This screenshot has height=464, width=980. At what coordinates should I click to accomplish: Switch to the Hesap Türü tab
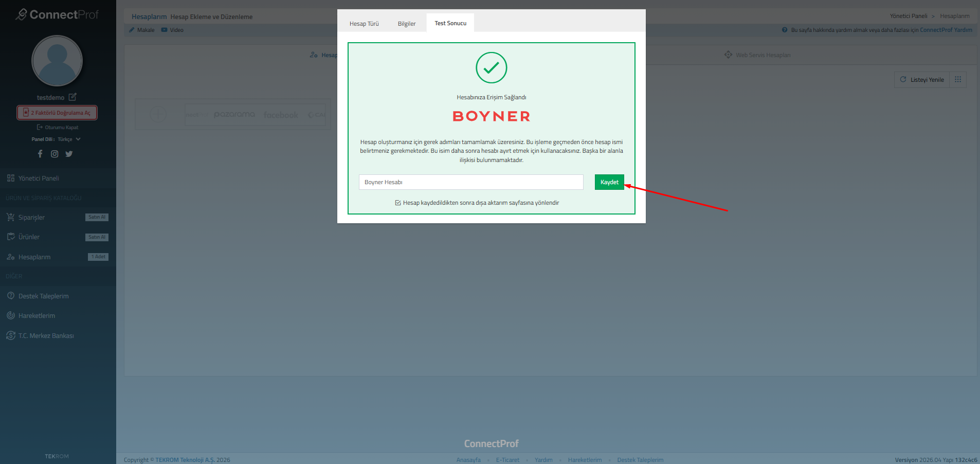[364, 24]
